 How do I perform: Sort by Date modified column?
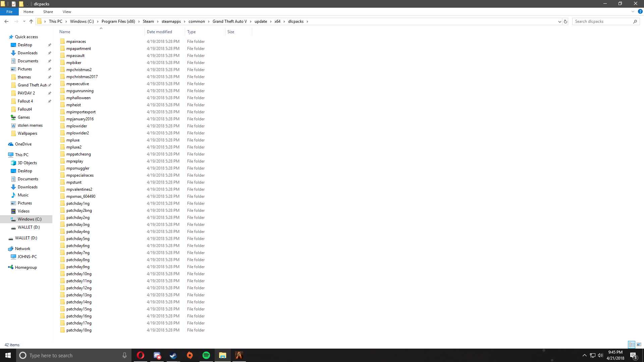(x=165, y=32)
